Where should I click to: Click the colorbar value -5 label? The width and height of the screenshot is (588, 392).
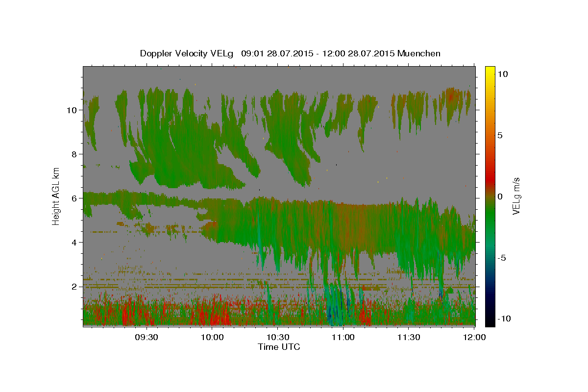(501, 257)
